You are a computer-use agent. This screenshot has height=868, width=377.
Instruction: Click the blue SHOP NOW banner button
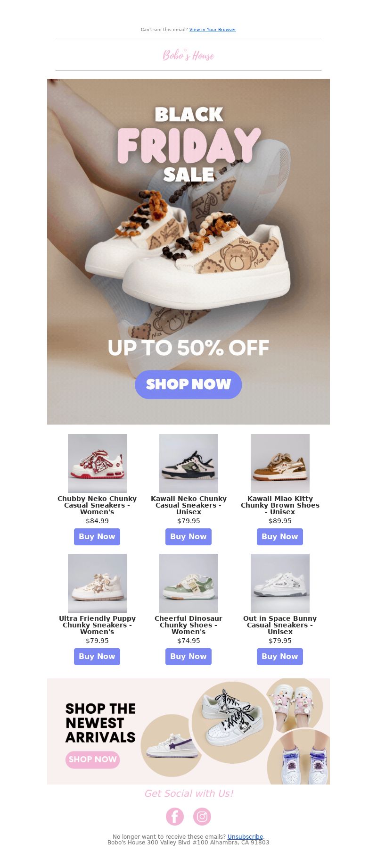pos(188,384)
